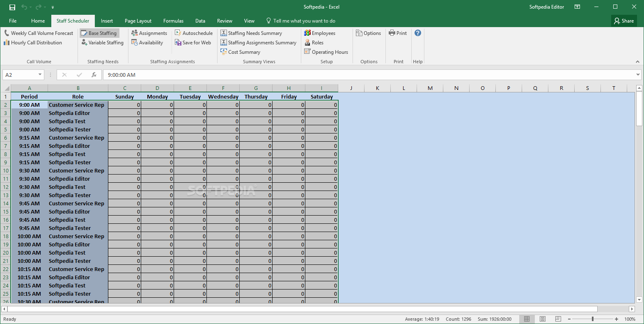Click Insert Function fx button
The image size is (644, 324).
coord(94,75)
